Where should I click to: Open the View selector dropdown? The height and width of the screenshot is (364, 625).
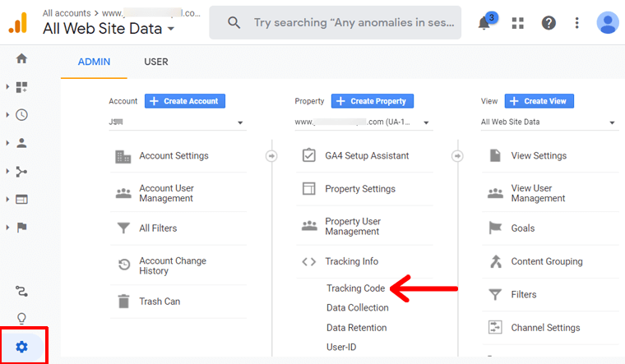549,122
